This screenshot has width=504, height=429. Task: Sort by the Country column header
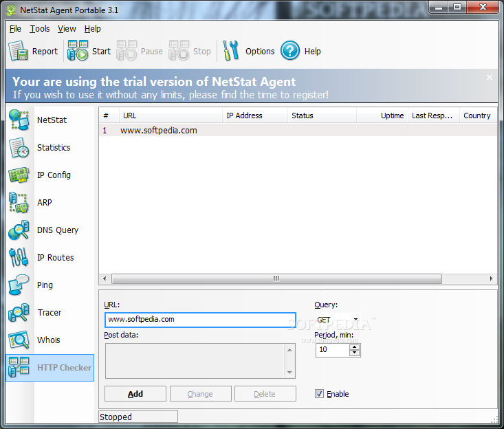(479, 115)
